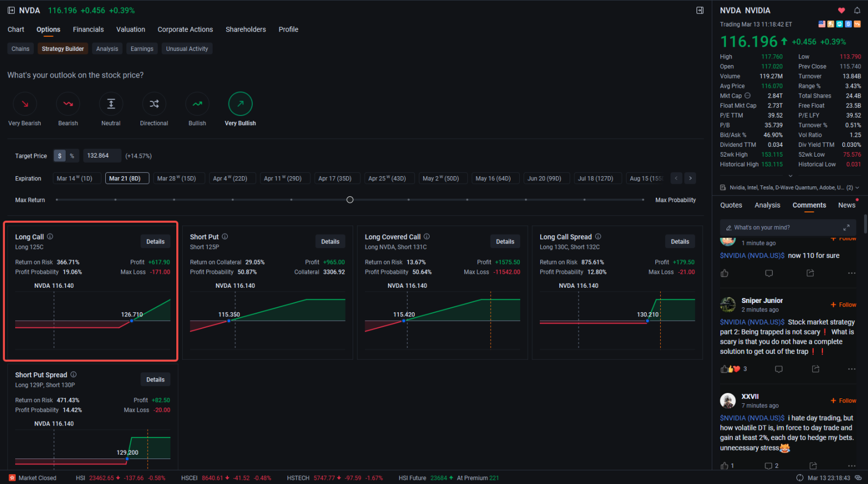Switch target price to percent mode
This screenshot has width=868, height=484.
coord(72,156)
